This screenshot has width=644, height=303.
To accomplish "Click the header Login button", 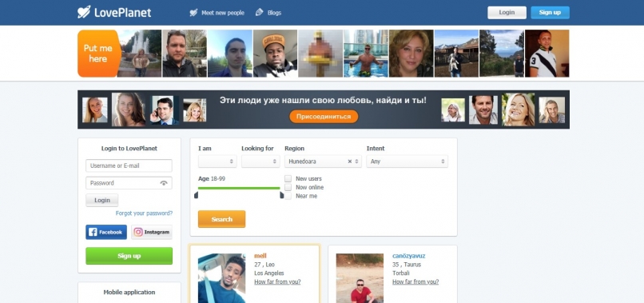I will click(507, 12).
